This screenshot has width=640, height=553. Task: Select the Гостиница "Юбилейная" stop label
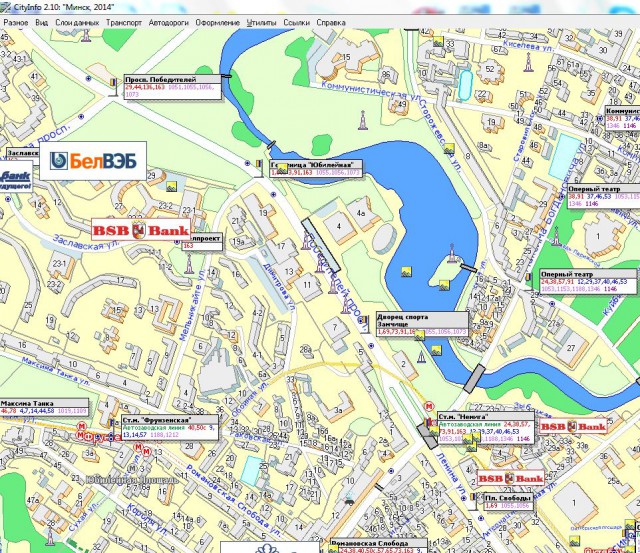pos(316,169)
